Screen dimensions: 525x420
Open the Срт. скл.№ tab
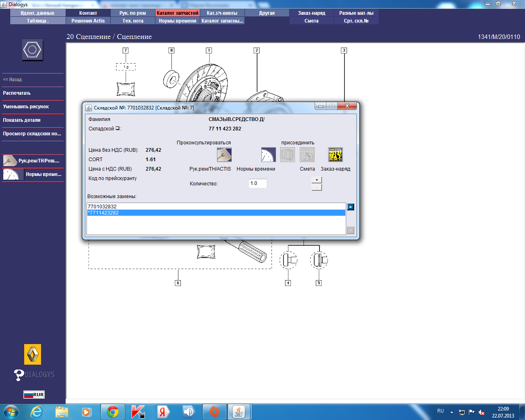coord(356,21)
